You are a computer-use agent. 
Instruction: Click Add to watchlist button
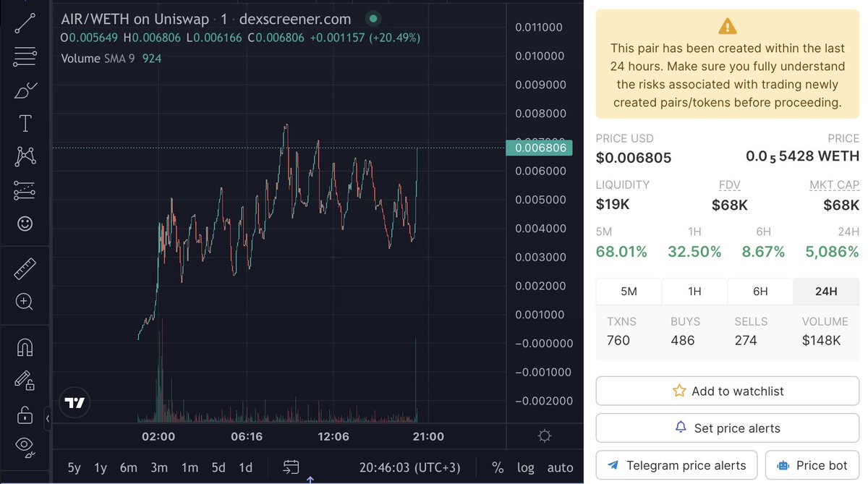728,391
